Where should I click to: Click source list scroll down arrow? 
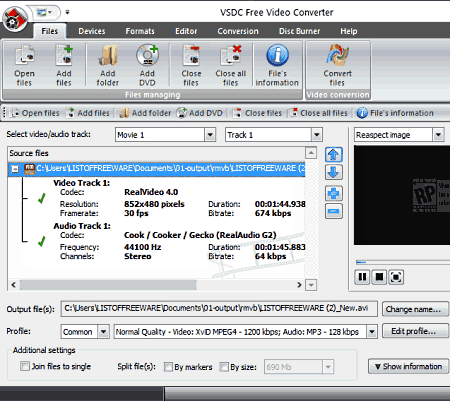311,285
